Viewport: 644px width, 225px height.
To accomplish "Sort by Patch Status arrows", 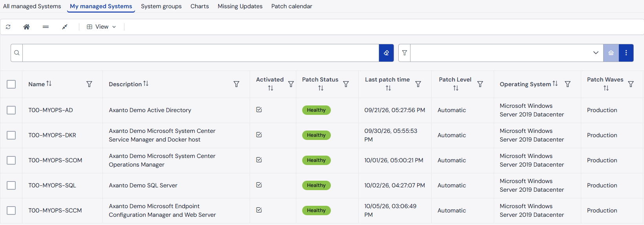I will (321, 88).
